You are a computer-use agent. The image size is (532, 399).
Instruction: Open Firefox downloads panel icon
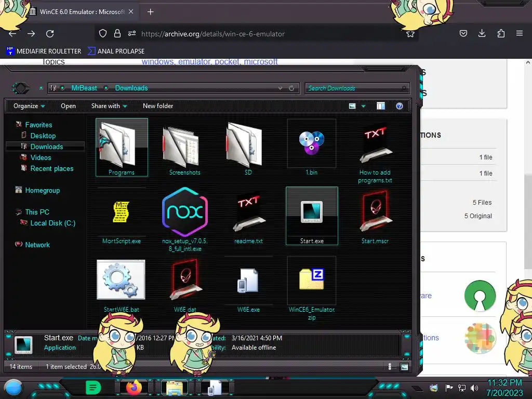coord(482,33)
